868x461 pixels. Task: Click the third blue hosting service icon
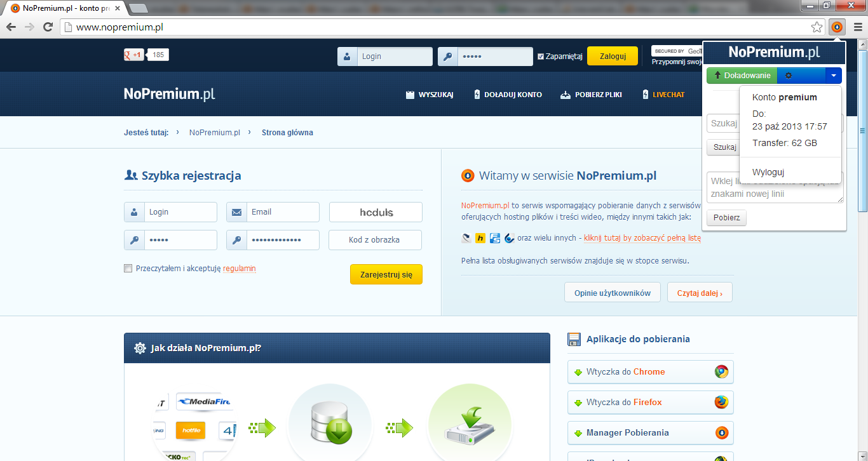[494, 238]
